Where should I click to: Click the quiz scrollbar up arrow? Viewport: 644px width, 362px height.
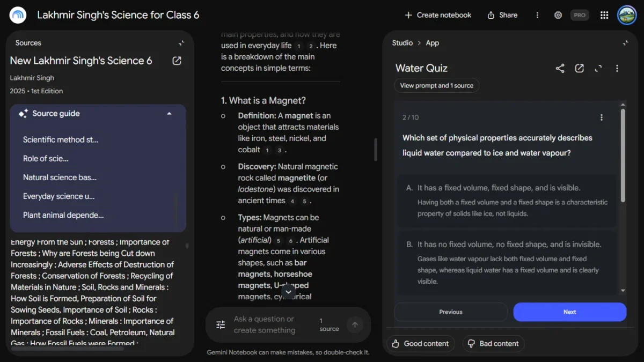(x=623, y=105)
